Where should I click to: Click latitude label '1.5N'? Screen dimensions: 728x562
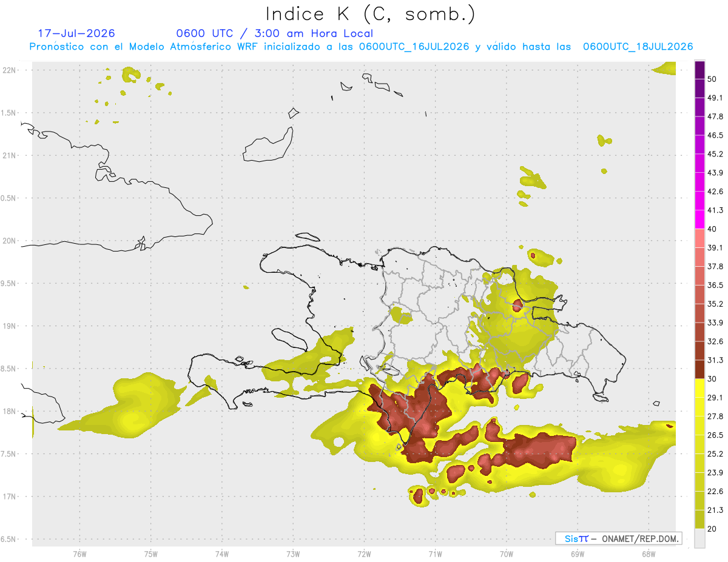click(9, 113)
